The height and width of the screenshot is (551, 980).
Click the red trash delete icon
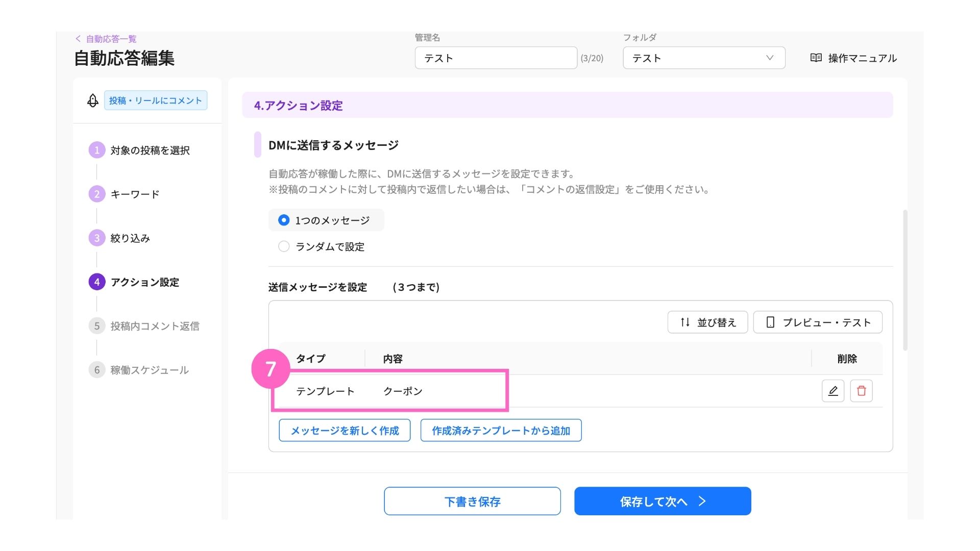click(x=861, y=391)
